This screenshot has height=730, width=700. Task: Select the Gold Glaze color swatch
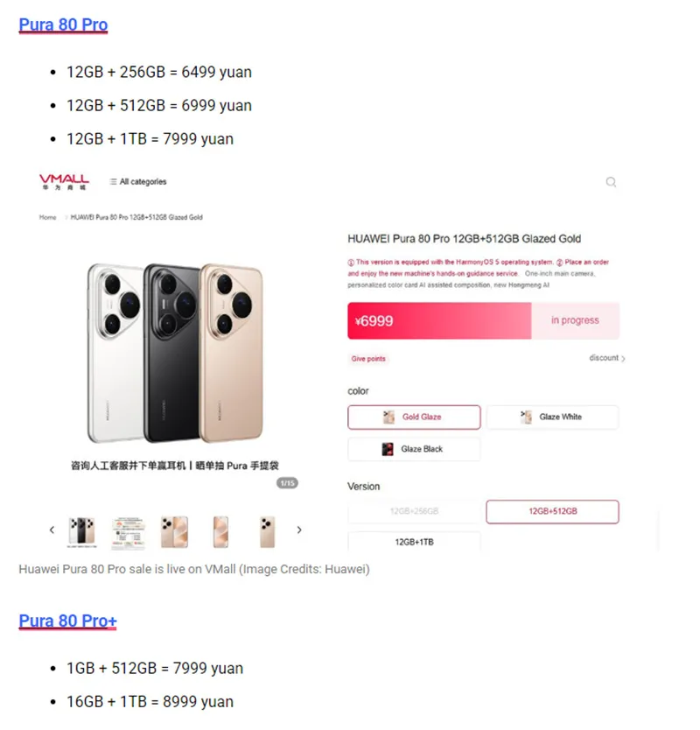point(413,417)
